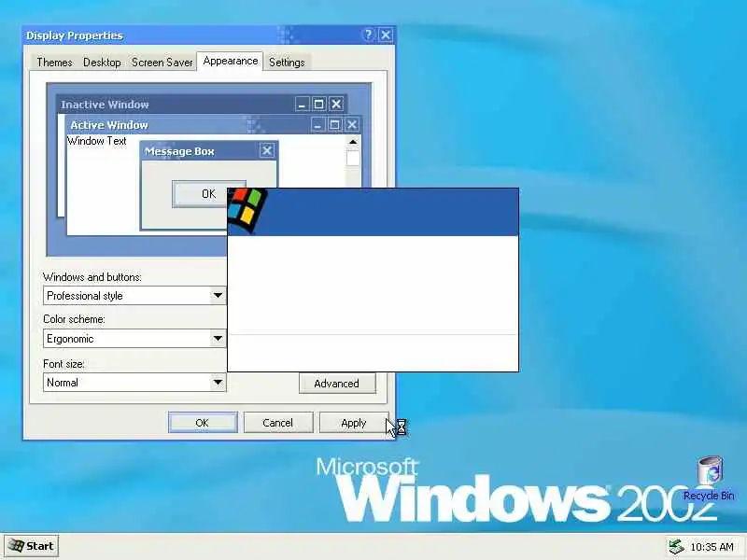Screen dimensions: 747x560
Task: Click the Help question mark in Display Properties
Action: click(368, 35)
